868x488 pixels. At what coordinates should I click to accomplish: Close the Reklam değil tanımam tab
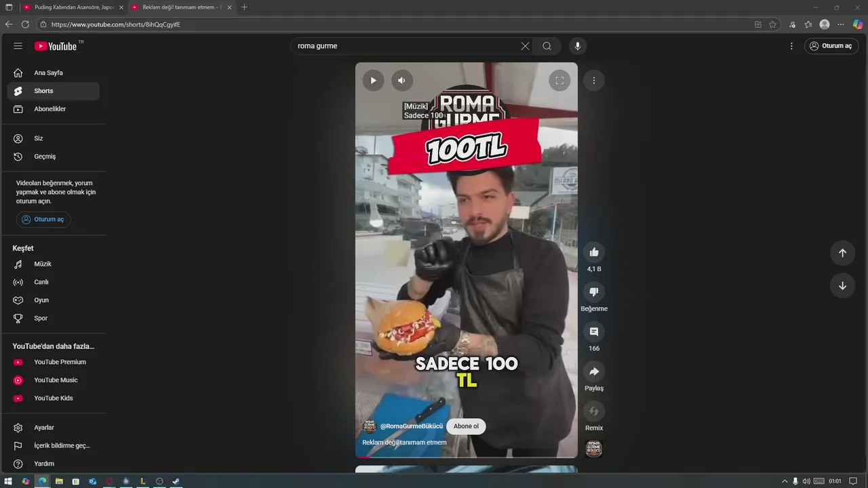(x=229, y=7)
